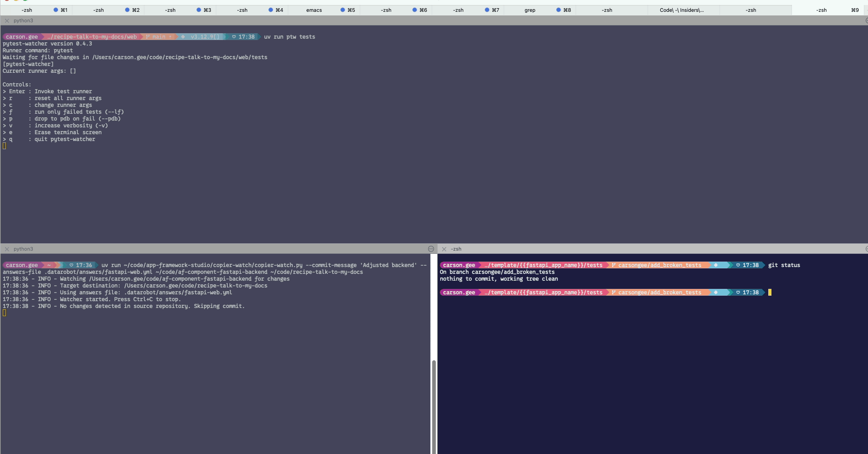Click the cursor block in top pytest-watcher pane
Image resolution: width=868 pixels, height=454 pixels.
coord(5,146)
